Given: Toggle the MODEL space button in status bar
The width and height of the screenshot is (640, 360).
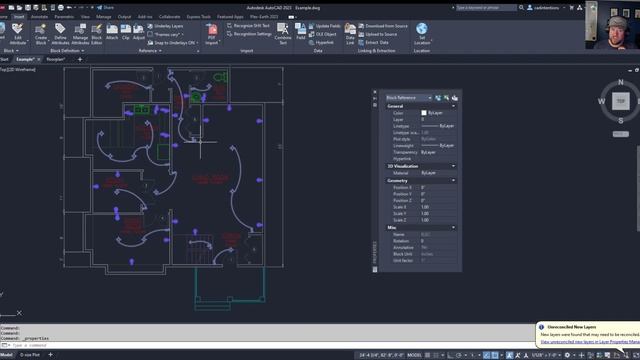Looking at the screenshot, I should [414, 355].
